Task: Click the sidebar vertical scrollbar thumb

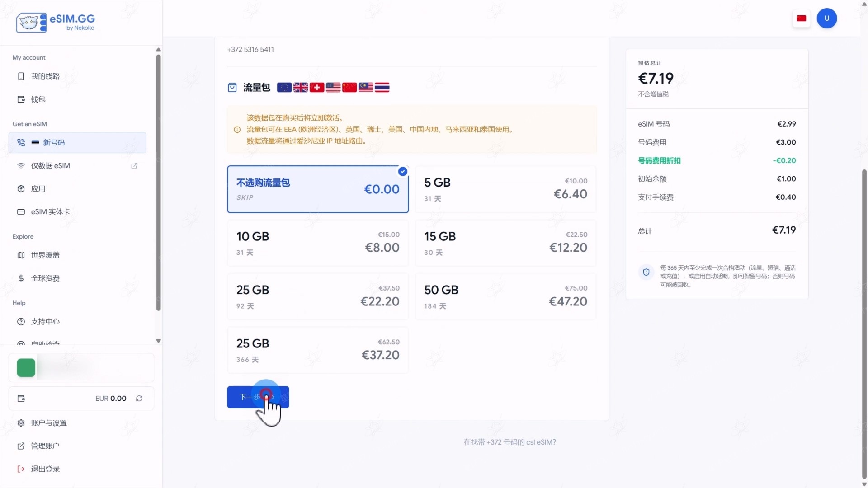Action: point(158,183)
